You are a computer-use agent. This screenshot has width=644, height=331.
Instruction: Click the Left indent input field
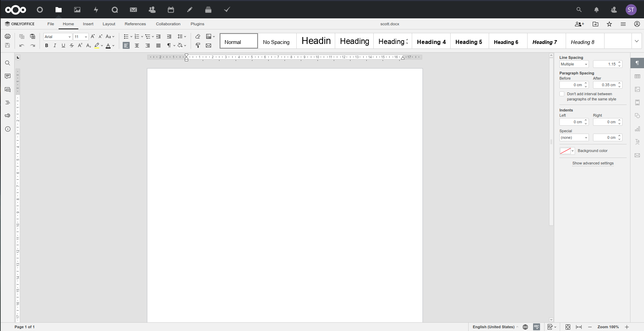coord(574,122)
